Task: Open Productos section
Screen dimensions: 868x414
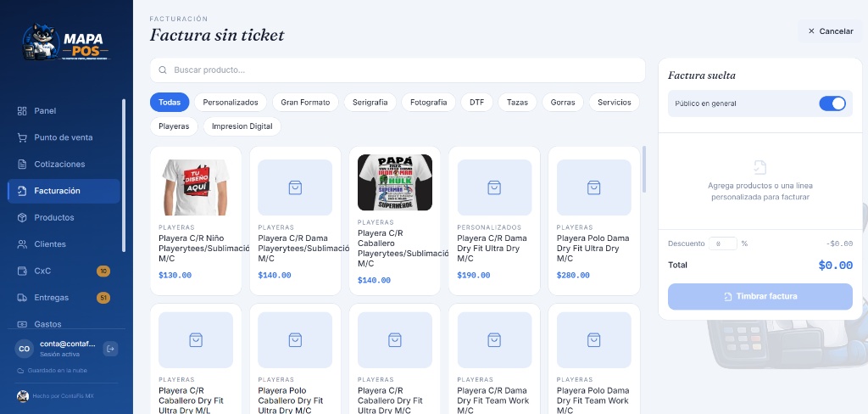Action: coord(64,217)
